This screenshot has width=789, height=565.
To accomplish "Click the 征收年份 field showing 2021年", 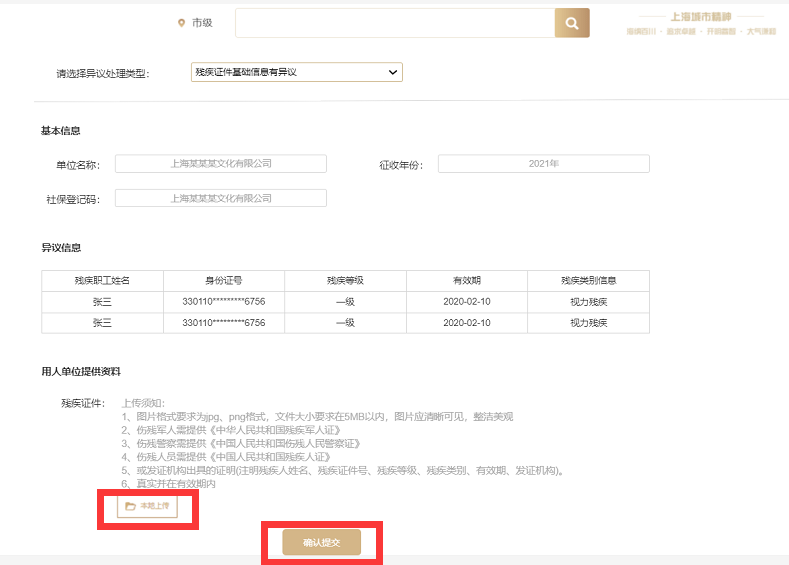I will tap(543, 164).
